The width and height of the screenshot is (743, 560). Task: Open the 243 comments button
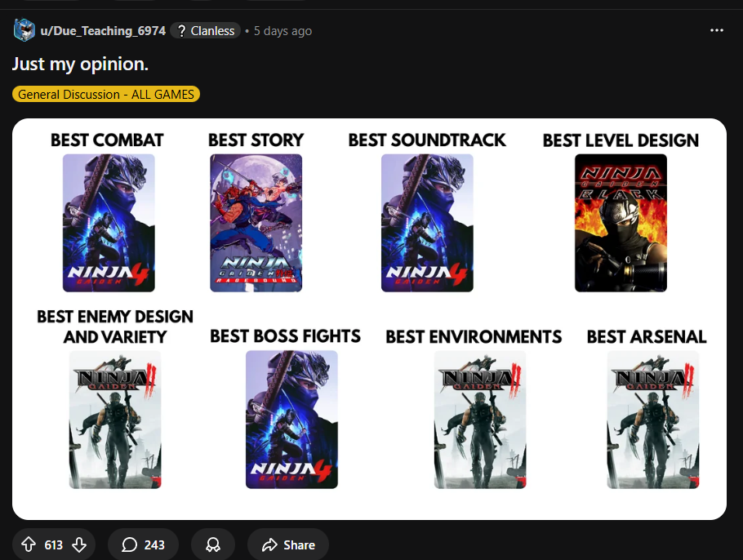143,544
